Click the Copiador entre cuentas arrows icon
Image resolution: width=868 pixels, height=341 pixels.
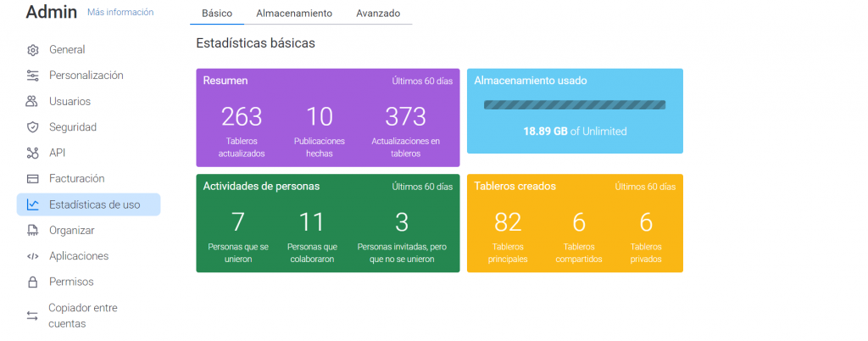coord(32,316)
